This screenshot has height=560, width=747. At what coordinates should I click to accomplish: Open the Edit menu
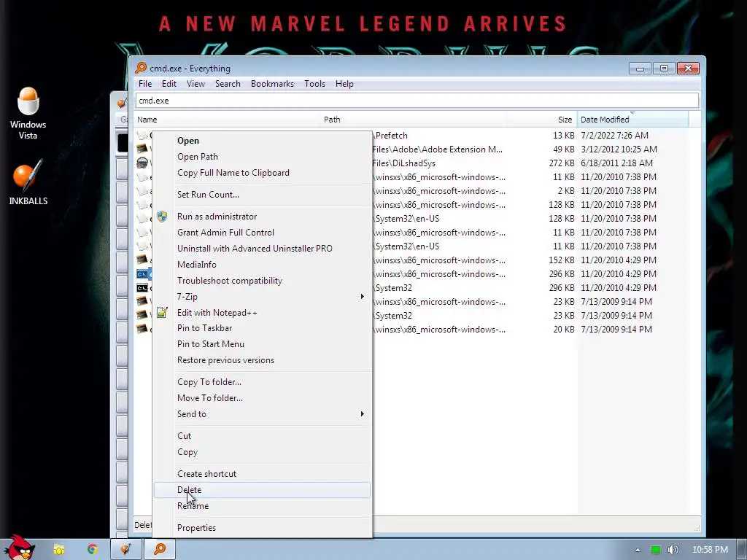169,84
